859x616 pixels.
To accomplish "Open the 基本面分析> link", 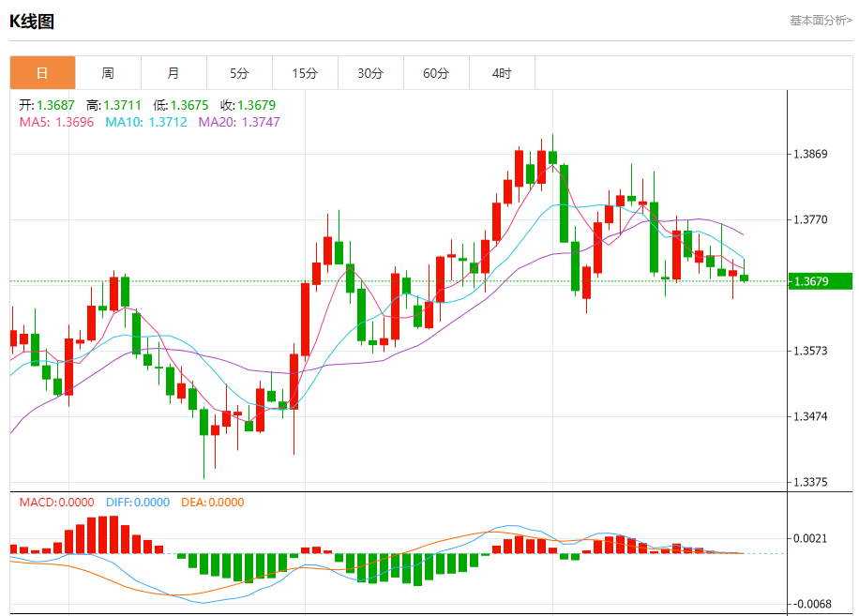I will pos(821,21).
